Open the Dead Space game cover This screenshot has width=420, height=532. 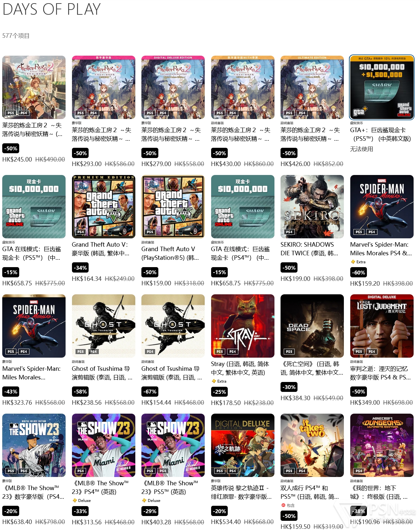point(312,326)
